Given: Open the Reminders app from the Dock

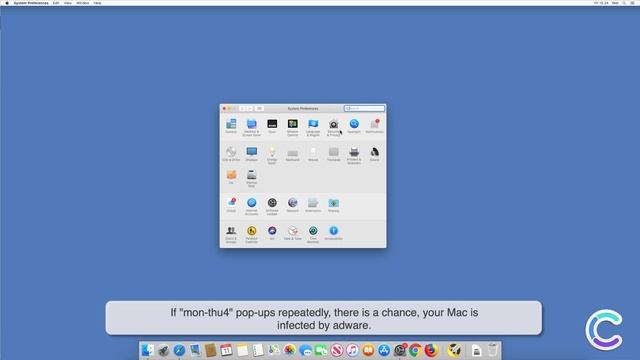Looking at the screenshot, I should click(x=258, y=350).
